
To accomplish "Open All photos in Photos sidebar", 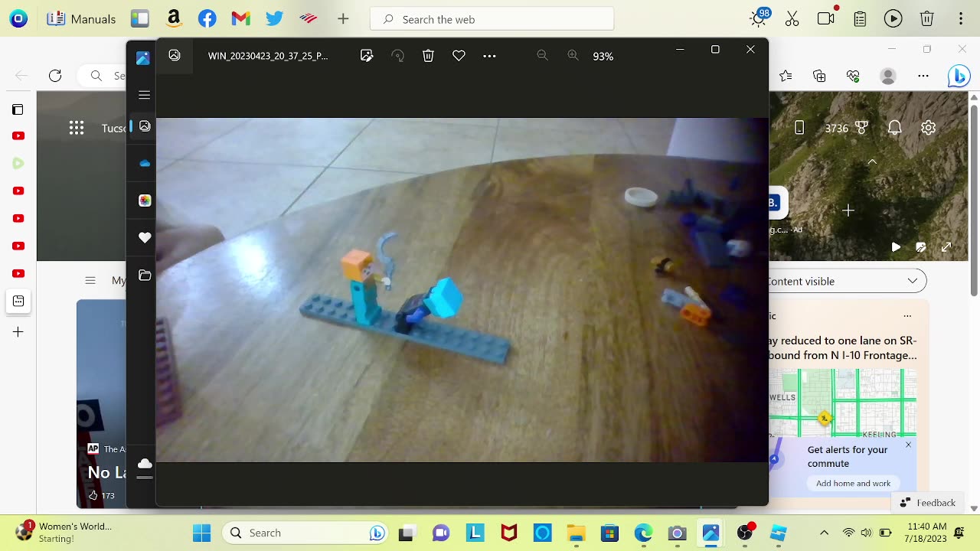I will (145, 126).
